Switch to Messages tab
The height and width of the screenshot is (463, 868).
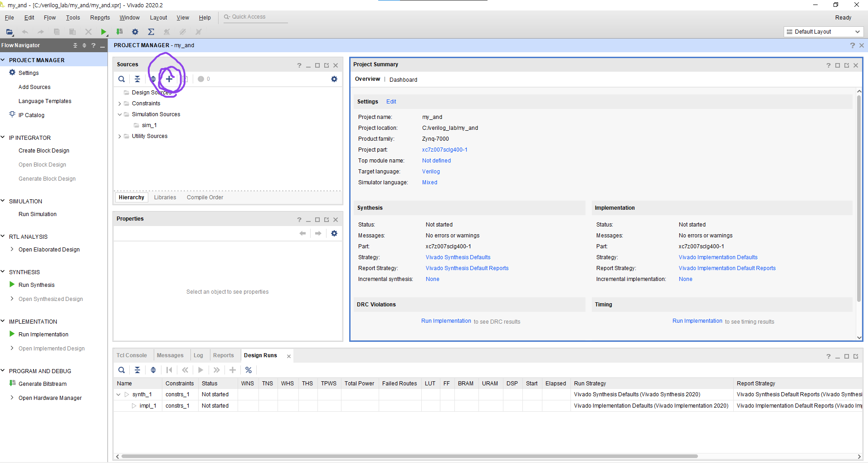click(x=170, y=355)
